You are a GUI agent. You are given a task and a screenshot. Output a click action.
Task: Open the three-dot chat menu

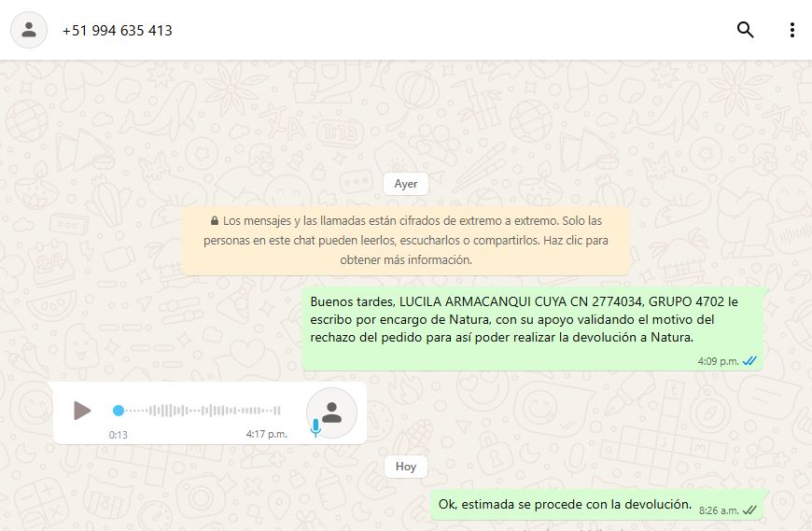pos(791,30)
